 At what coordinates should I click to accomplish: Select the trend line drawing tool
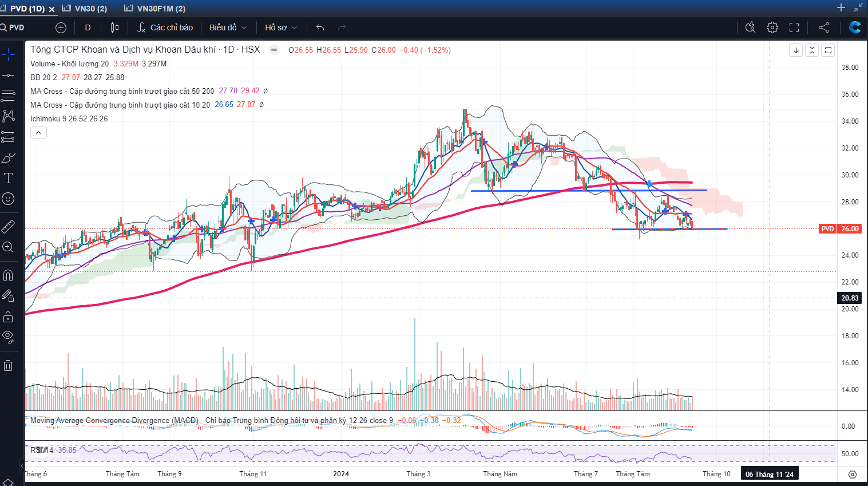tap(8, 75)
